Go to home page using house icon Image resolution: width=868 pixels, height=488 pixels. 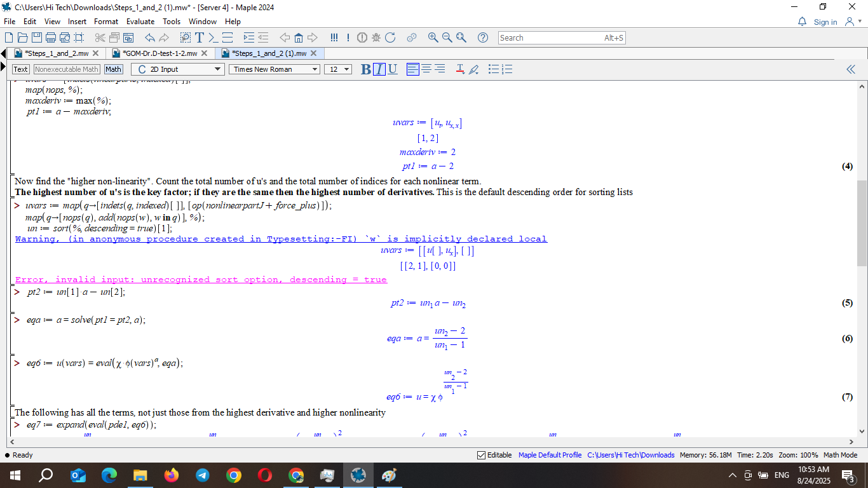pyautogui.click(x=299, y=37)
